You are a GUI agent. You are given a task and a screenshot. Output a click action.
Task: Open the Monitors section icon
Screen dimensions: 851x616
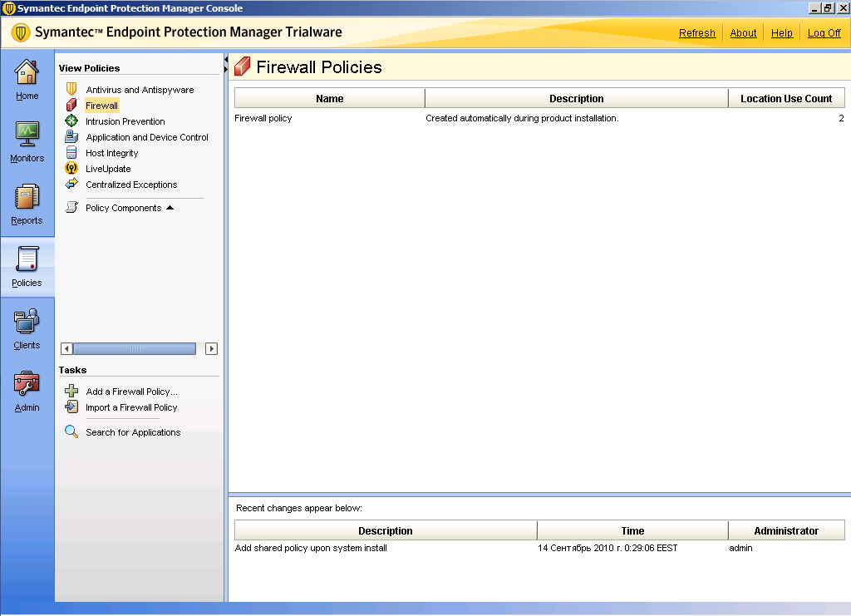27,134
